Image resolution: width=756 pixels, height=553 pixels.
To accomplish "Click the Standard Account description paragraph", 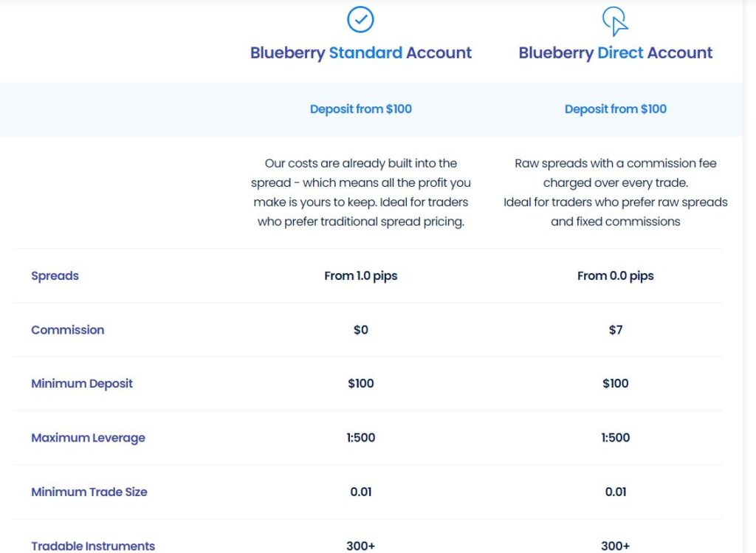I will pos(360,192).
